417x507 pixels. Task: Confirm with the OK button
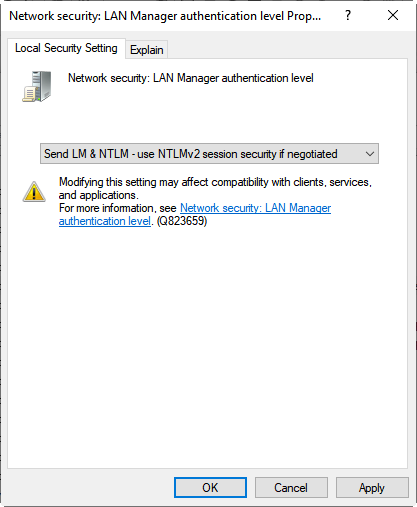(x=210, y=487)
